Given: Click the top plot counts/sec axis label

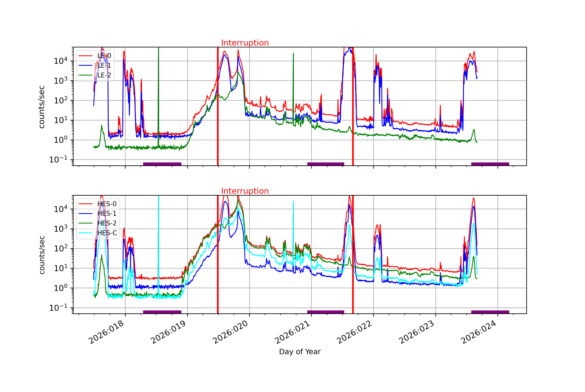Looking at the screenshot, I should pos(42,107).
